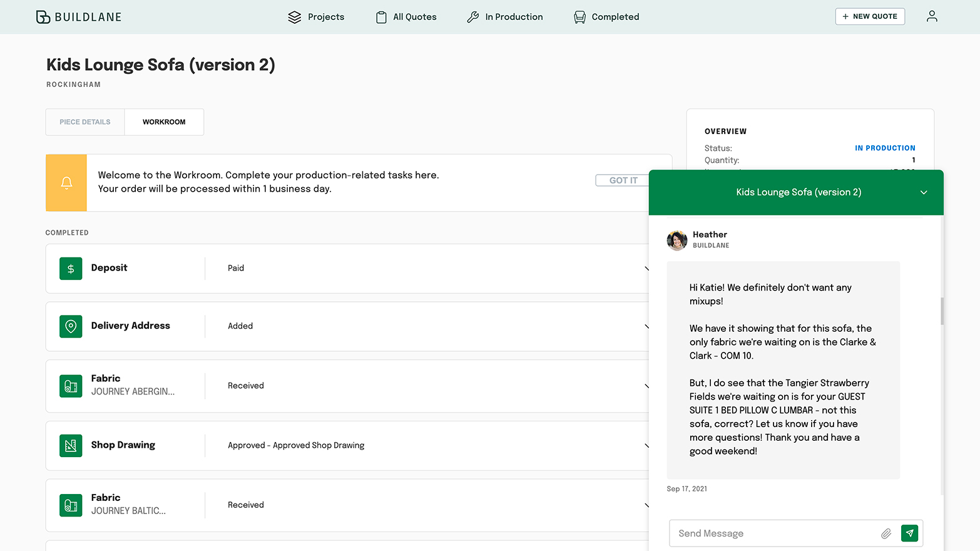Click the yellow notification bell icon
This screenshot has height=551, width=980.
[66, 183]
